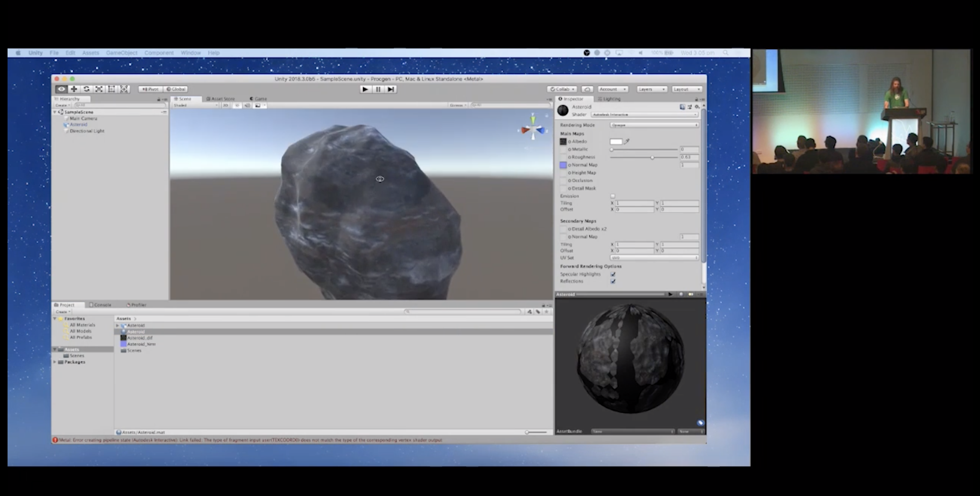
Task: Click the Step frame button
Action: (391, 89)
